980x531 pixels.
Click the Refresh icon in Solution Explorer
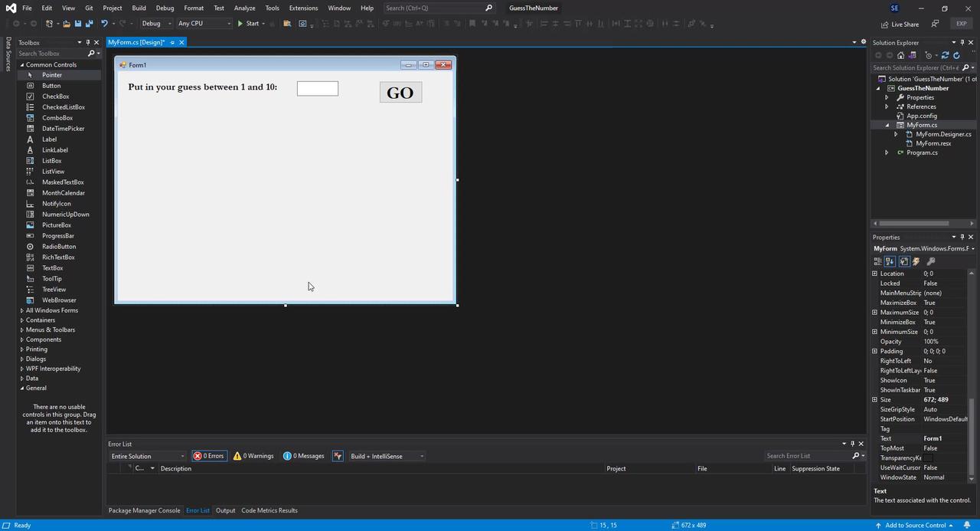(957, 55)
